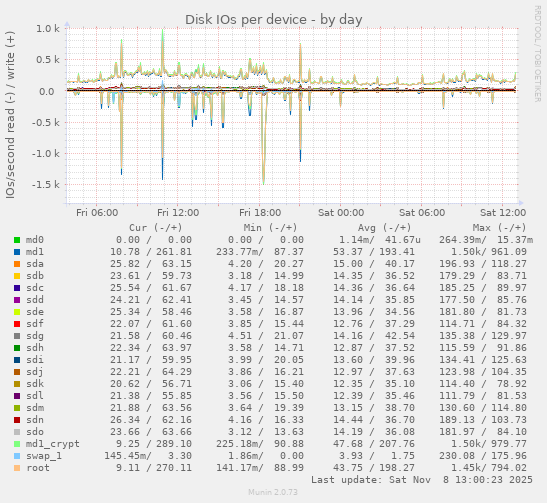Click the sdf red legend swatch
The image size is (547, 503).
17,324
